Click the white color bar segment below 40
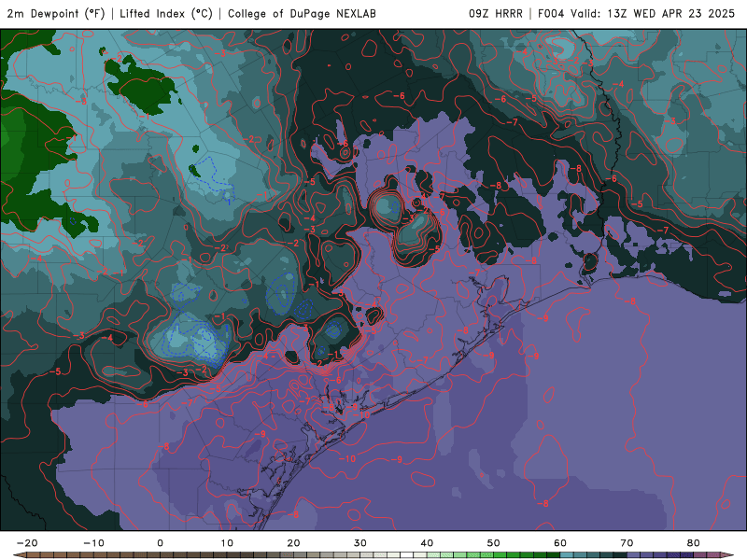This screenshot has width=747, height=560. click(407, 555)
